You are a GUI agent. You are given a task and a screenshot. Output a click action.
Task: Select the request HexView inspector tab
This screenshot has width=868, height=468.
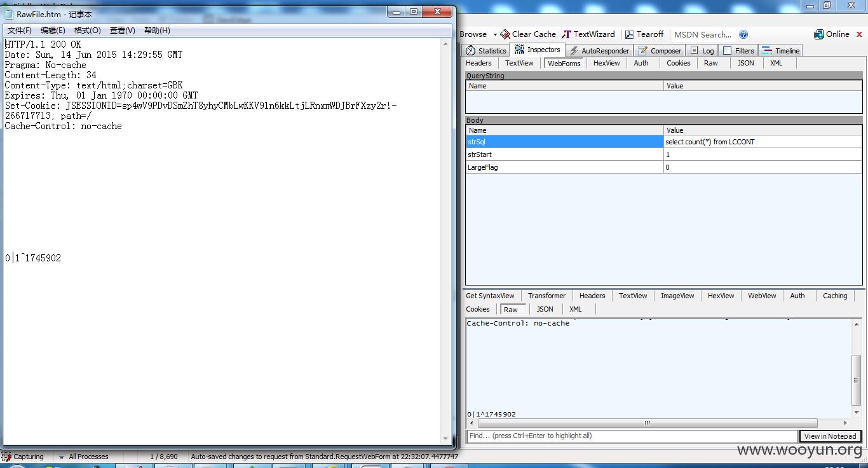click(606, 63)
